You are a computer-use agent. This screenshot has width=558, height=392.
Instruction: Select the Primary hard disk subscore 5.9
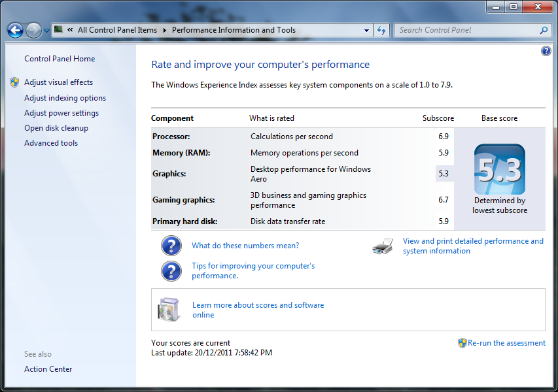[444, 221]
